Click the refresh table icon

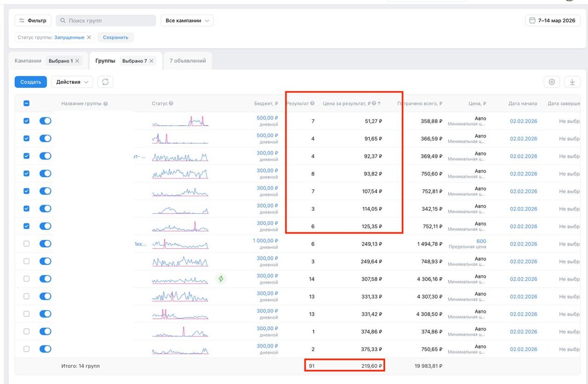pyautogui.click(x=105, y=82)
